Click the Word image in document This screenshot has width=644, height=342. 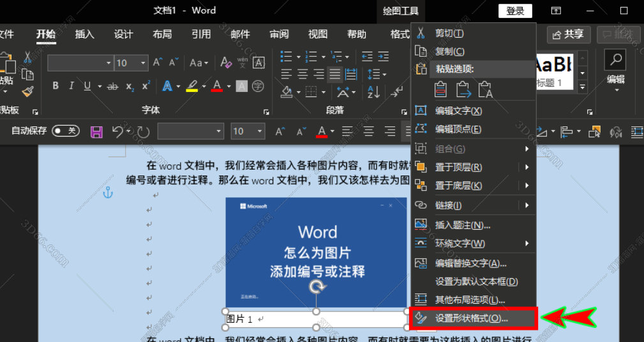[316, 252]
